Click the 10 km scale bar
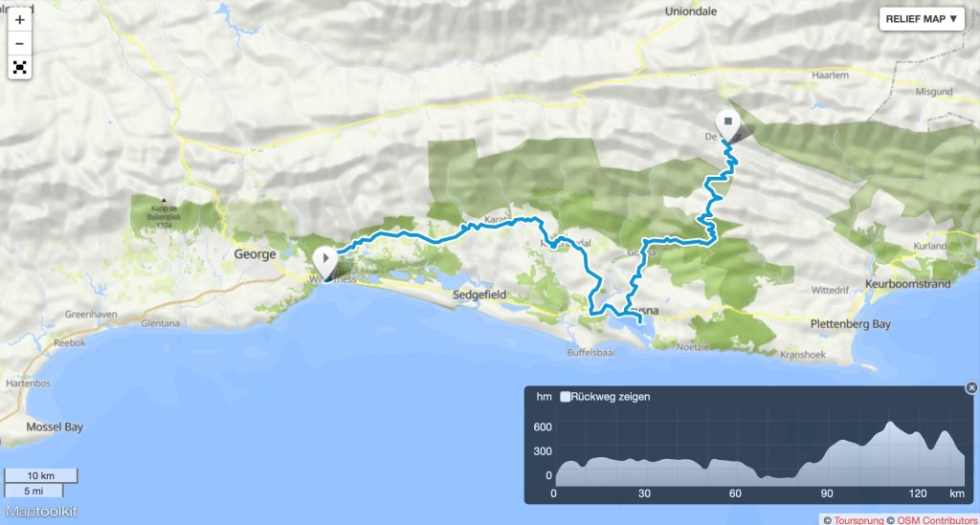 pos(40,475)
